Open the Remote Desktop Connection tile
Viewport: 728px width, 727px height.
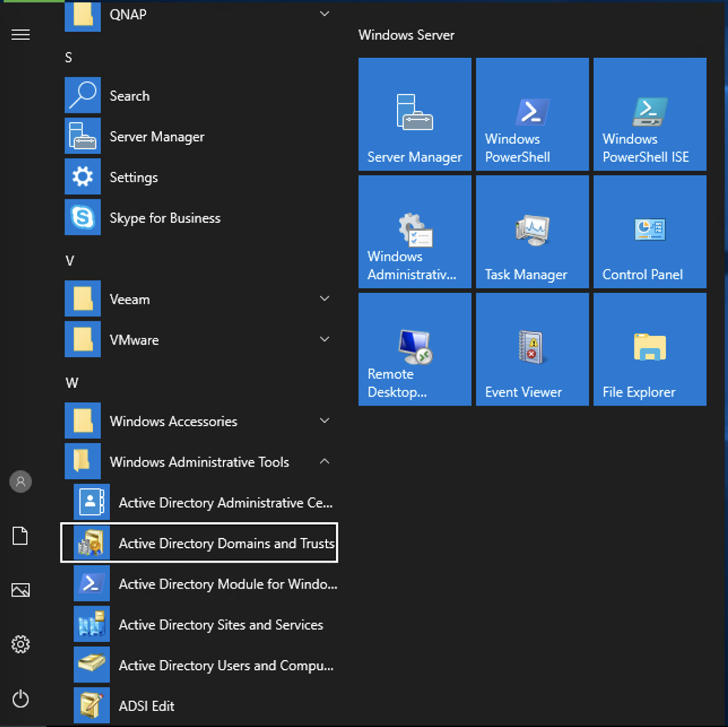[415, 349]
